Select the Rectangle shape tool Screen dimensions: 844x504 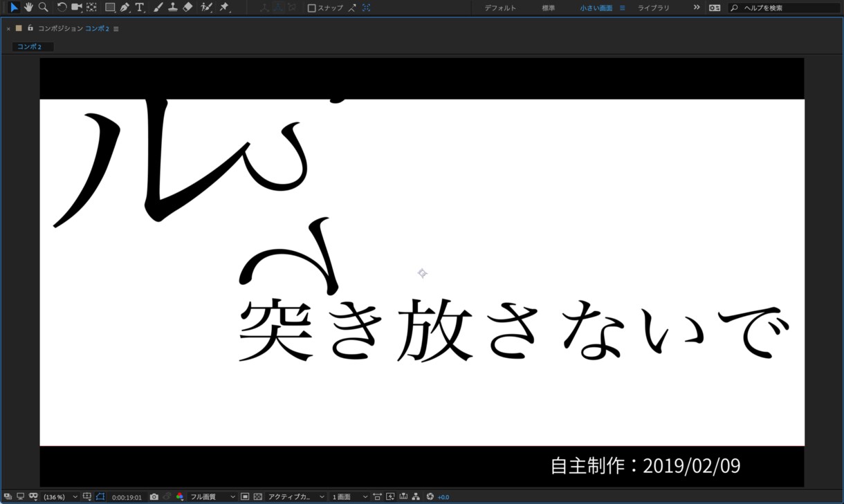coord(109,8)
